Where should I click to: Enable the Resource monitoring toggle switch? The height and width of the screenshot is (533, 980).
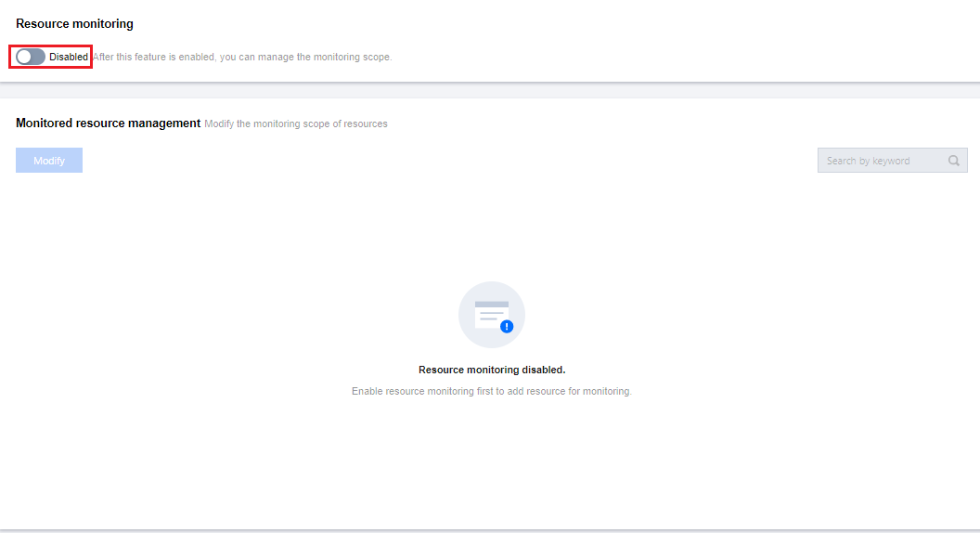click(x=31, y=57)
